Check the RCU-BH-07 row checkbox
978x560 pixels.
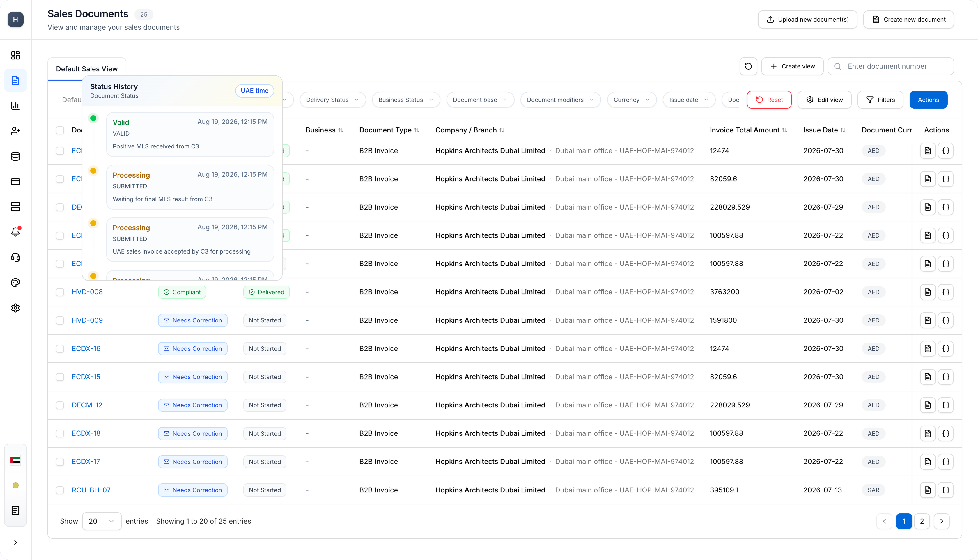coord(60,490)
